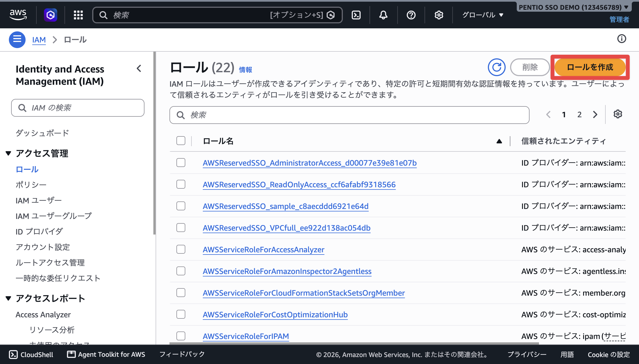
Task: Toggle the select-all roles checkbox
Action: pos(181,141)
